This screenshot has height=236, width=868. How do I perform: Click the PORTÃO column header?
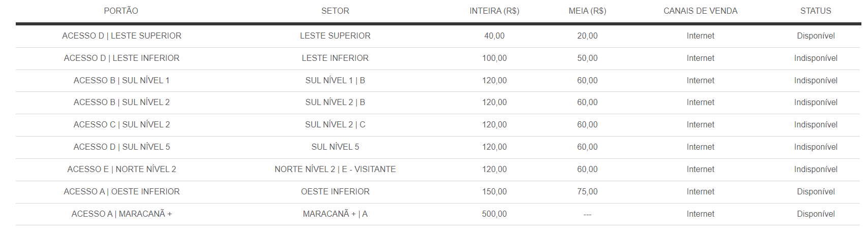pyautogui.click(x=121, y=11)
